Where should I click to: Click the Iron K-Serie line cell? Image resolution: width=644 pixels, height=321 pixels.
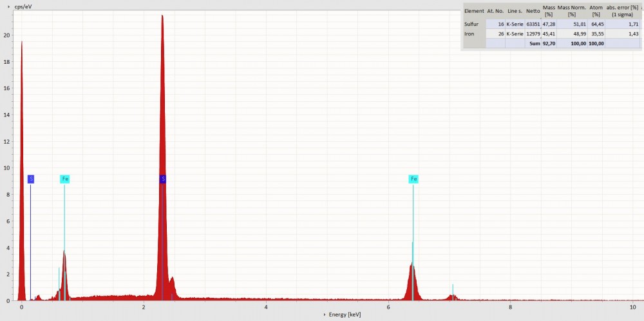(515, 33)
